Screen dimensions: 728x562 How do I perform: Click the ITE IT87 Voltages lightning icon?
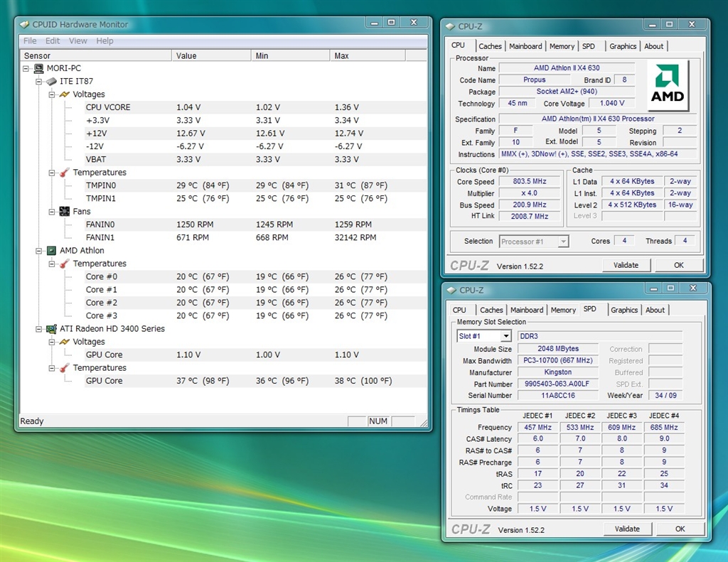[x=64, y=94]
